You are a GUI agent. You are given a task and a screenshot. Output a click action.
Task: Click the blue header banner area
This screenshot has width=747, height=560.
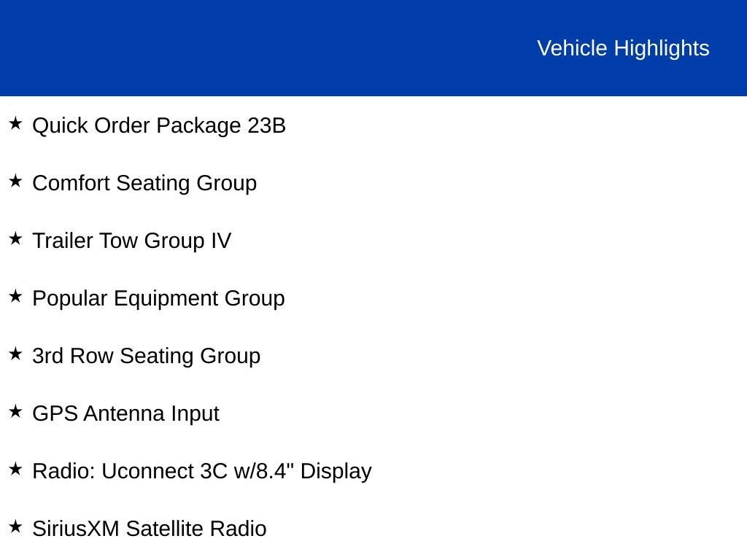(373, 47)
